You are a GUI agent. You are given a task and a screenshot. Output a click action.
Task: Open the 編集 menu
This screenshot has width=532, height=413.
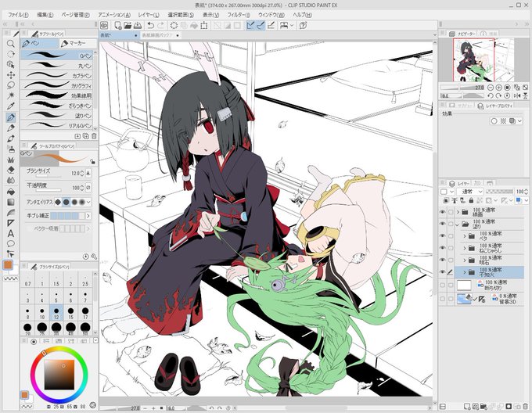[x=45, y=15]
